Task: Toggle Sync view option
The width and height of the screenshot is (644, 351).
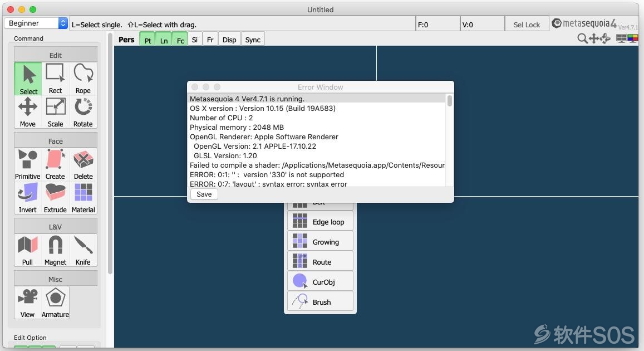Action: click(x=253, y=40)
